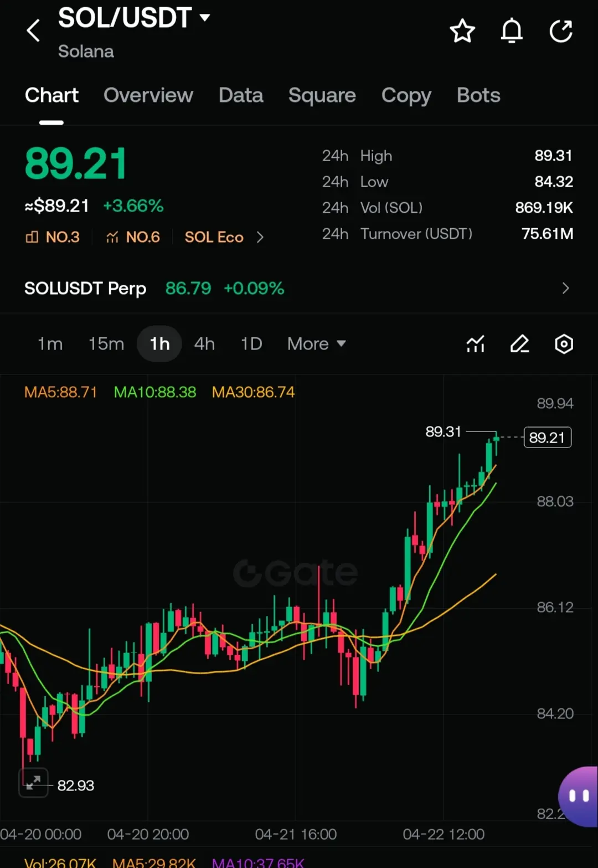Tap the MA5:88.71 indicator label
The height and width of the screenshot is (868, 598).
(61, 392)
